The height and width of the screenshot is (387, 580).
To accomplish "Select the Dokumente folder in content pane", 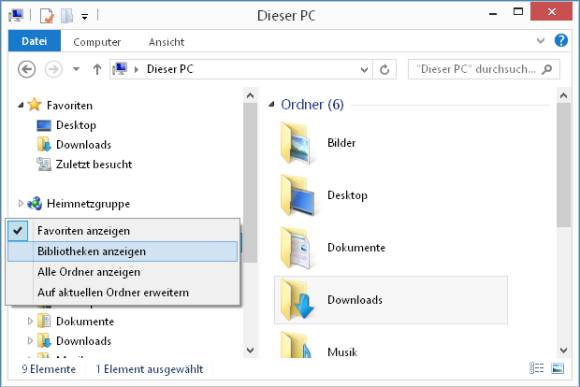I will pos(391,248).
